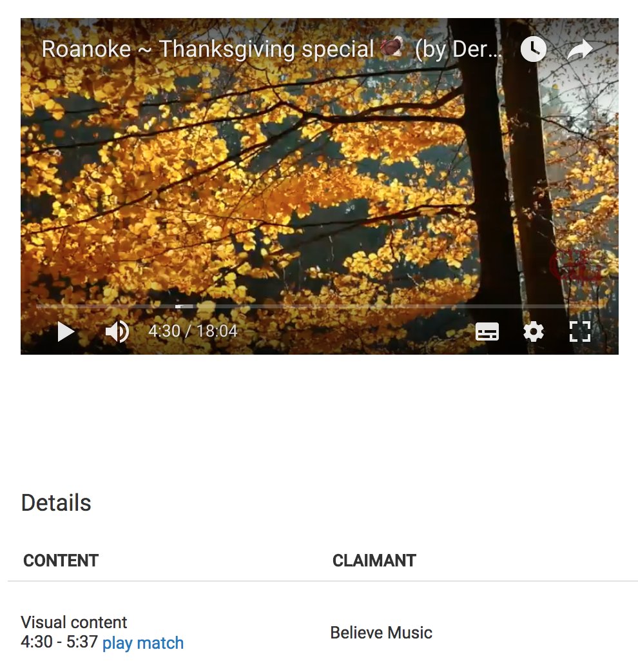Image resolution: width=638 pixels, height=672 pixels.
Task: Toggle subtitles/closed captions on the player
Action: 487,332
